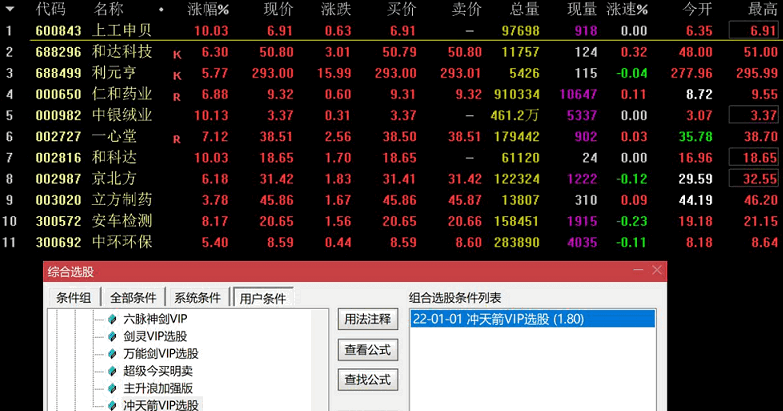
Task: Sort by 最高 column header
Action: pos(763,9)
